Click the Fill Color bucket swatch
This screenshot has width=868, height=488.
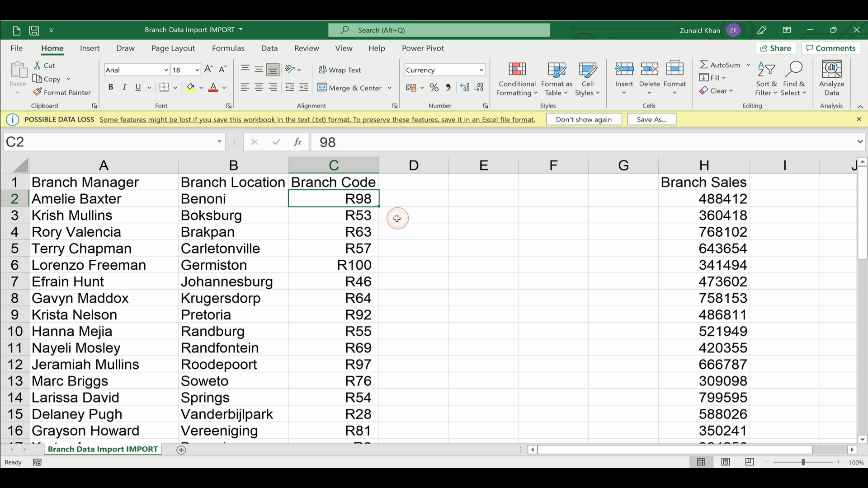pos(191,87)
